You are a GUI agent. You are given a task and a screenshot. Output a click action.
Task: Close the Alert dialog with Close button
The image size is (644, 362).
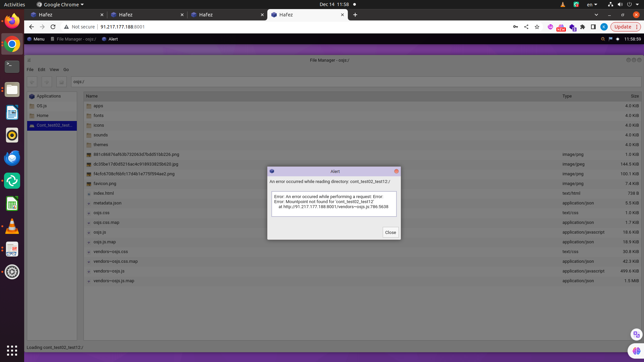390,232
